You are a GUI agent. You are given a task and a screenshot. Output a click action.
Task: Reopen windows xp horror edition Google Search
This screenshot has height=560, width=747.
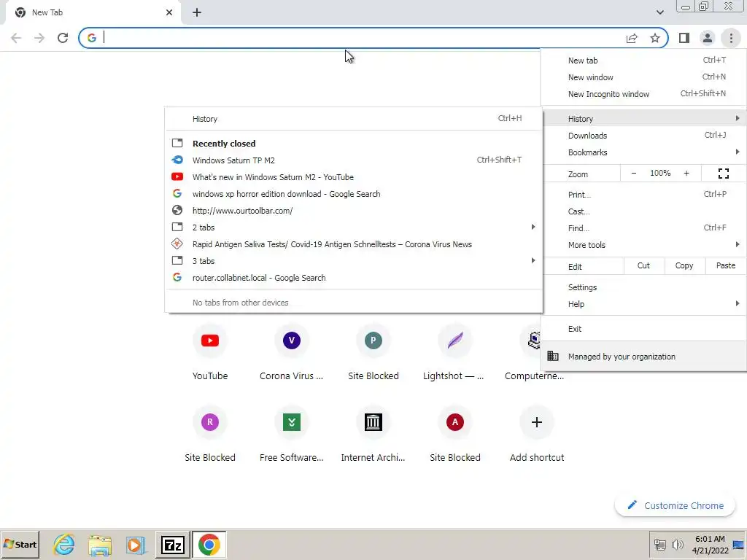coord(354,194)
